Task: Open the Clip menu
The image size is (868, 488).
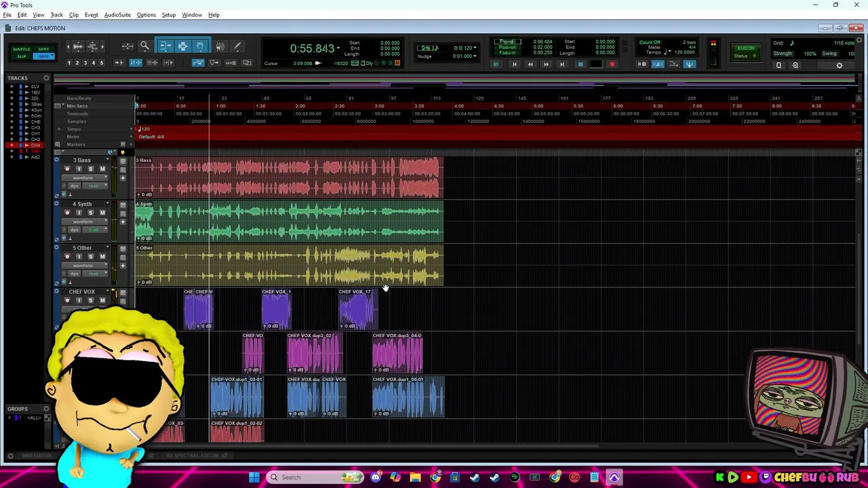Action: coord(73,15)
